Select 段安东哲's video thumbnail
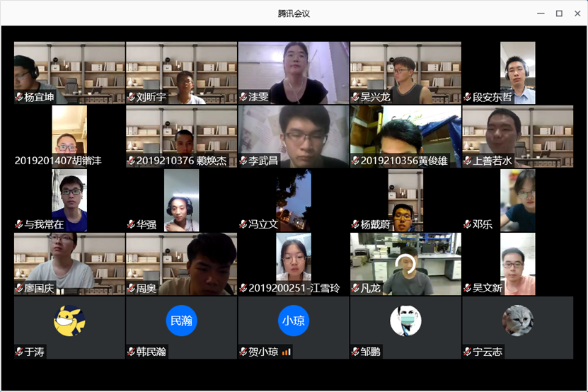588x392 pixels. [518, 73]
